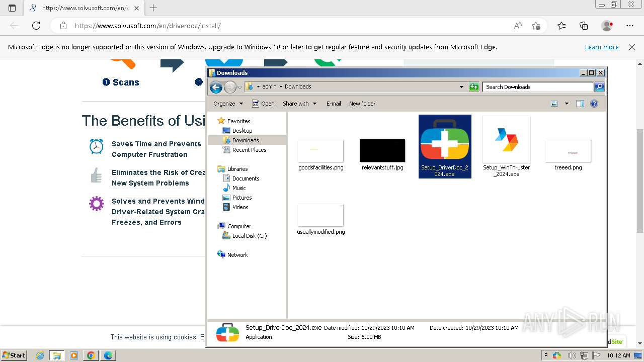
Task: Open the Organize menu
Action: click(228, 104)
